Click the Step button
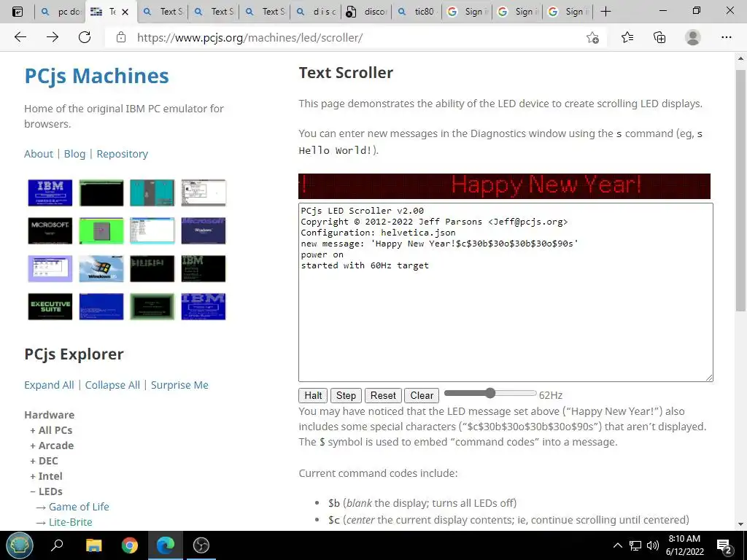747x560 pixels. tap(346, 395)
